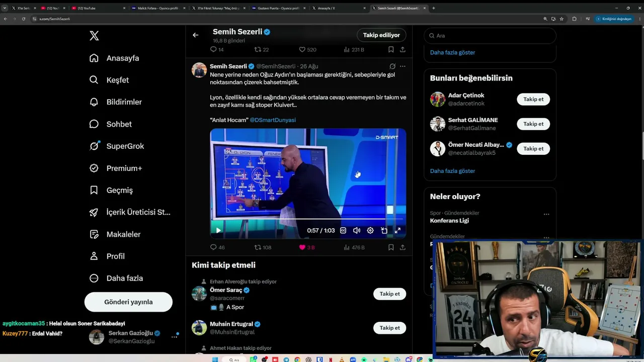Open Netflix from the taskbar
This screenshot has width=644, height=362.
[x=330, y=359]
